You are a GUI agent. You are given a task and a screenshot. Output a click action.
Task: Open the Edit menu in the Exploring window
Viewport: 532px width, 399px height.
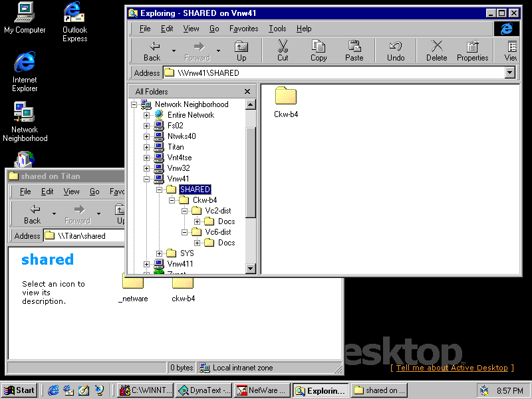[167, 29]
